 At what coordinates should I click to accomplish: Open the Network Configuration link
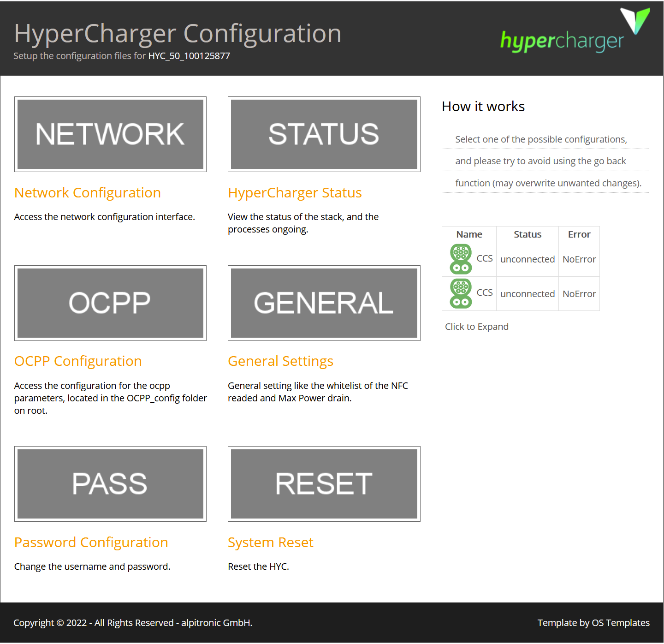[x=88, y=193]
